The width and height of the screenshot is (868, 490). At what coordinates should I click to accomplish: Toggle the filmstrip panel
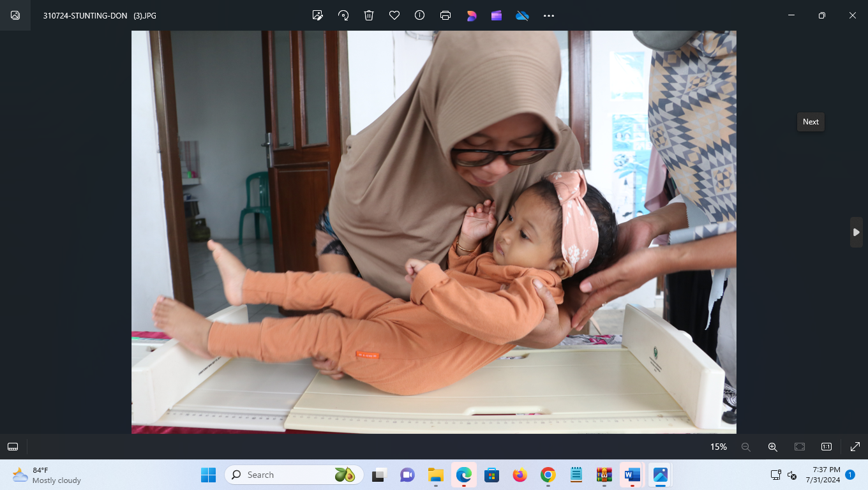[x=13, y=447]
